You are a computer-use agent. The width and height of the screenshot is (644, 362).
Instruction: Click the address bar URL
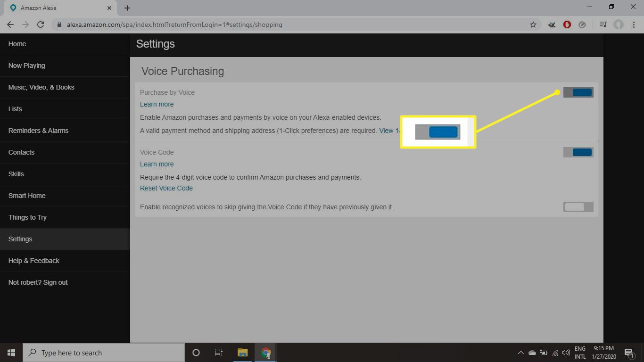(173, 25)
